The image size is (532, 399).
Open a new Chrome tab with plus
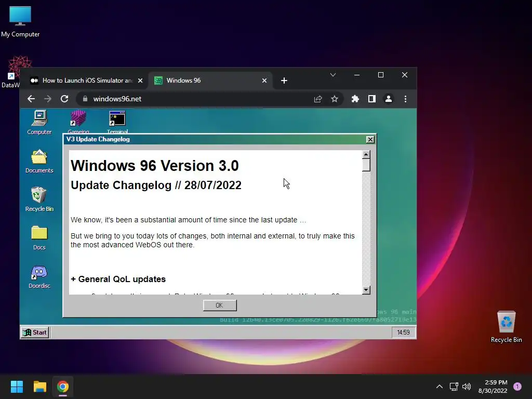(x=284, y=81)
